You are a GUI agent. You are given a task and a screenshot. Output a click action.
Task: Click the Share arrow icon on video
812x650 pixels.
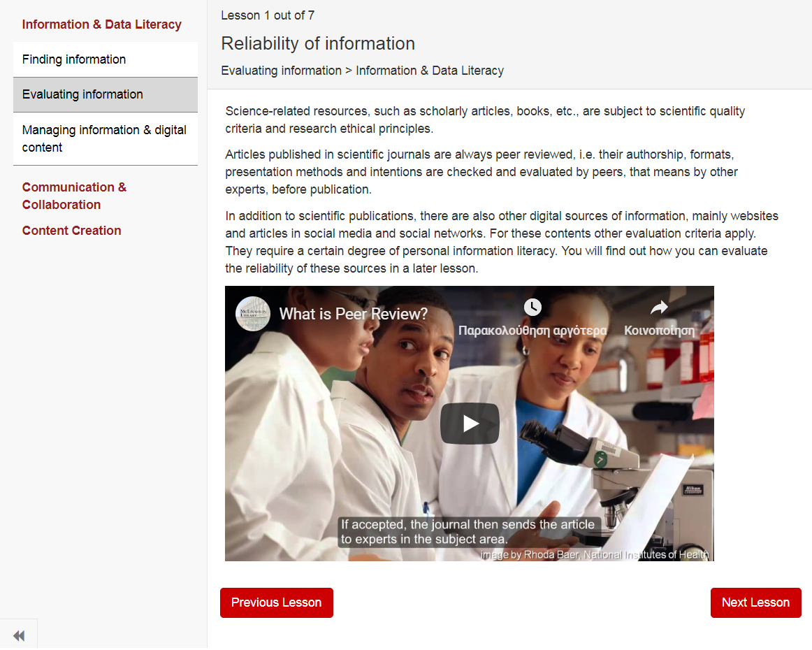click(x=659, y=308)
